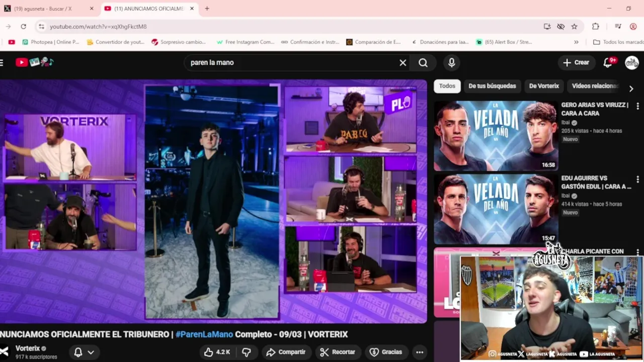Open more actions under the video

[x=420, y=352]
